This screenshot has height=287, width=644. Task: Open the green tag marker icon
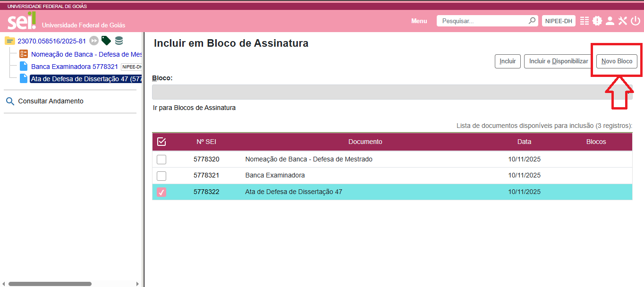tap(106, 41)
